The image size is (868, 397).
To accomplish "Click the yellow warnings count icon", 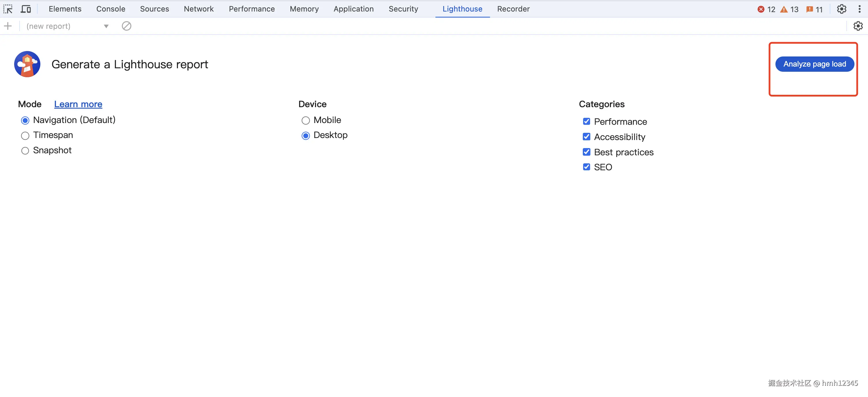I will [x=784, y=10].
